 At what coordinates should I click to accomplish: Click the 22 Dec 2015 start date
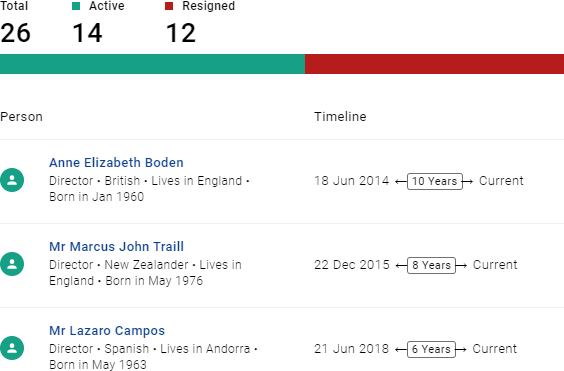point(351,265)
